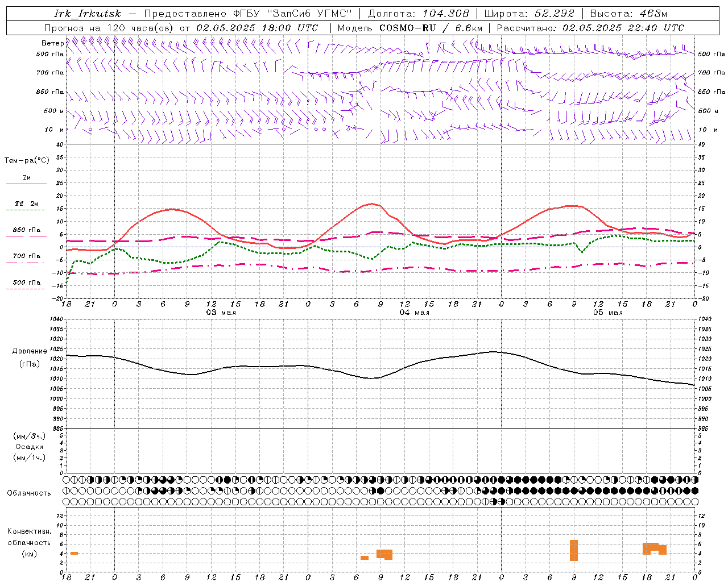Viewport: 728px width, 582px height.
Task: Click the 850 гПа temperature legend entry
Action: [27, 230]
